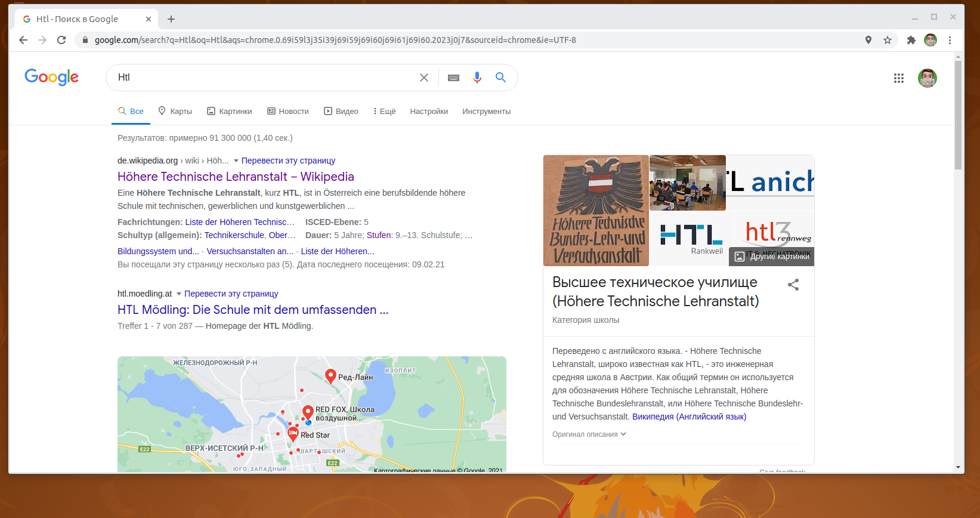
Task: Open HTL Mödling result title
Action: pyautogui.click(x=253, y=310)
